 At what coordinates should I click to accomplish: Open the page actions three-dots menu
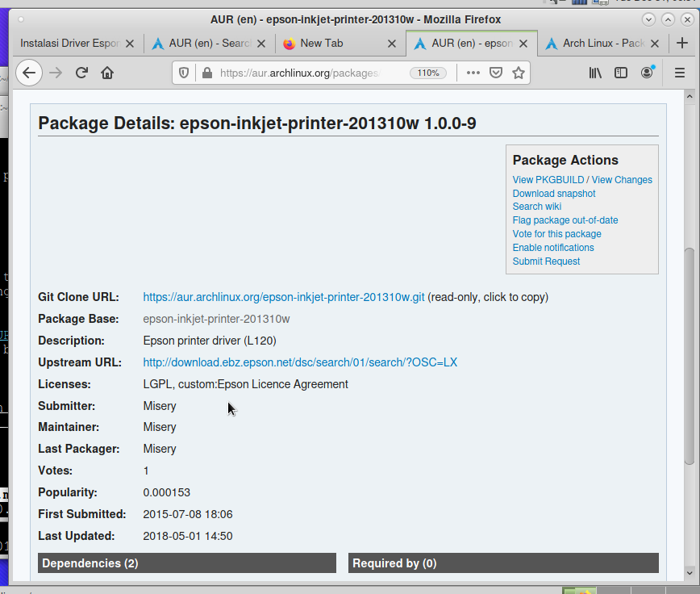click(x=473, y=73)
